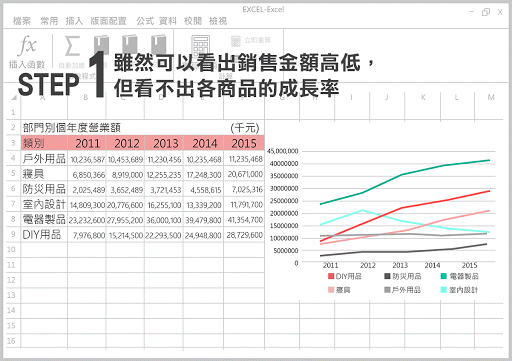512x361 pixels.
Task: Click the 45,000,000 label on the chart axis
Action: point(282,151)
